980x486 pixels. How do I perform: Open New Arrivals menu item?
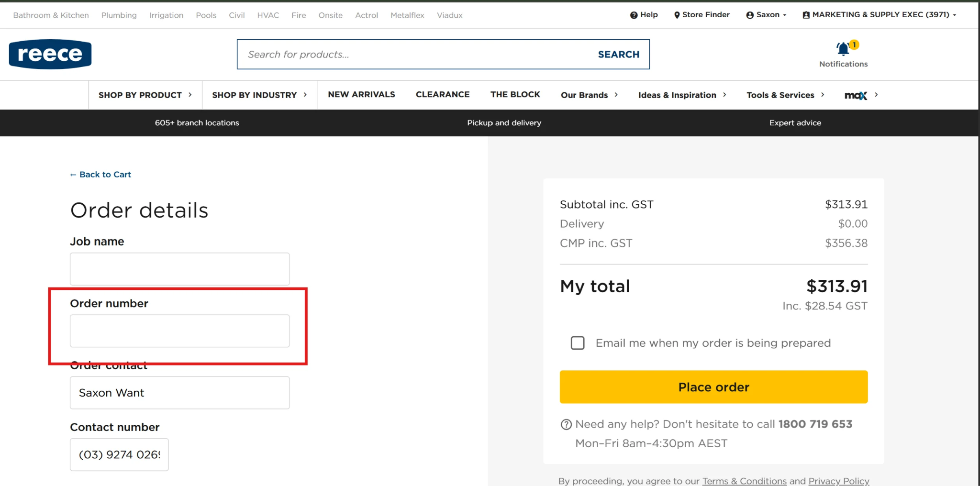(x=361, y=94)
